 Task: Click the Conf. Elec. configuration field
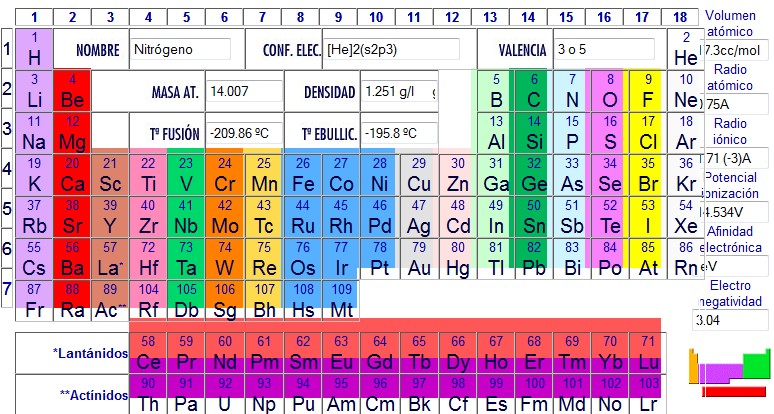(x=397, y=50)
